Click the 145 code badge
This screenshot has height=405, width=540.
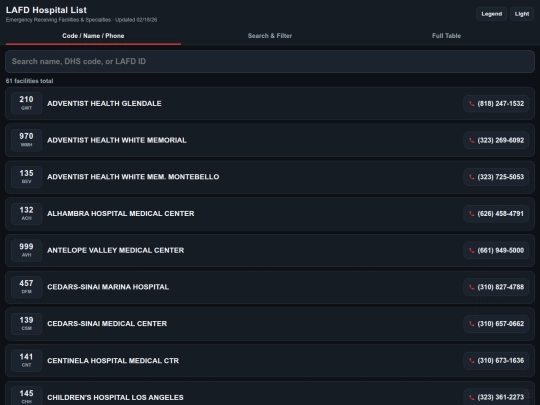click(27, 396)
